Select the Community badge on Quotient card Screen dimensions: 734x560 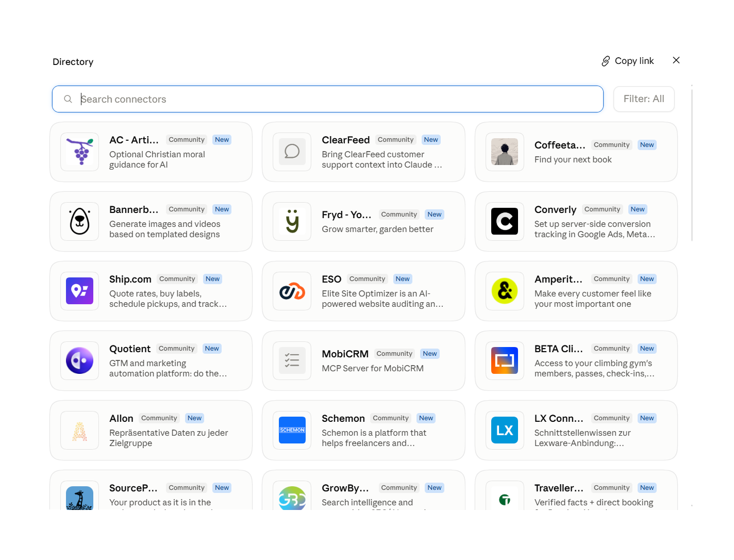click(x=176, y=349)
